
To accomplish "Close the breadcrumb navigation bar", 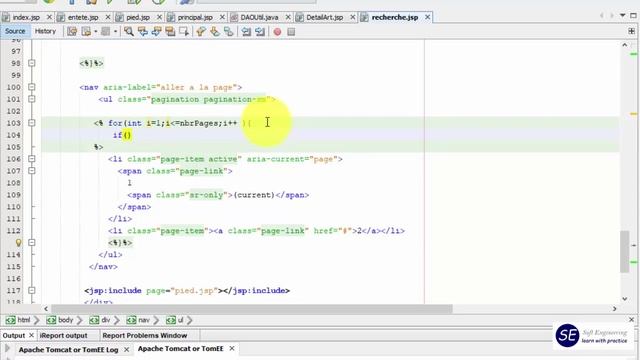I will (x=631, y=320).
